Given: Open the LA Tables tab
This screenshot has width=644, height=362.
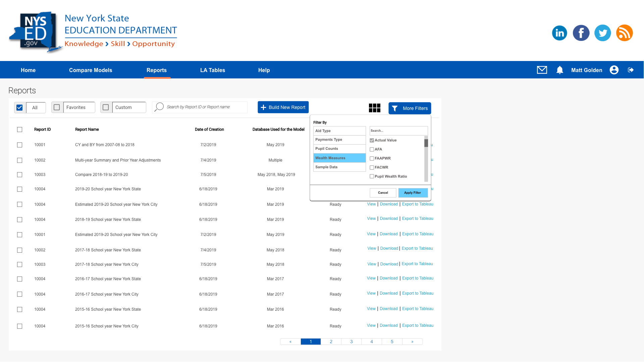Looking at the screenshot, I should (x=212, y=70).
